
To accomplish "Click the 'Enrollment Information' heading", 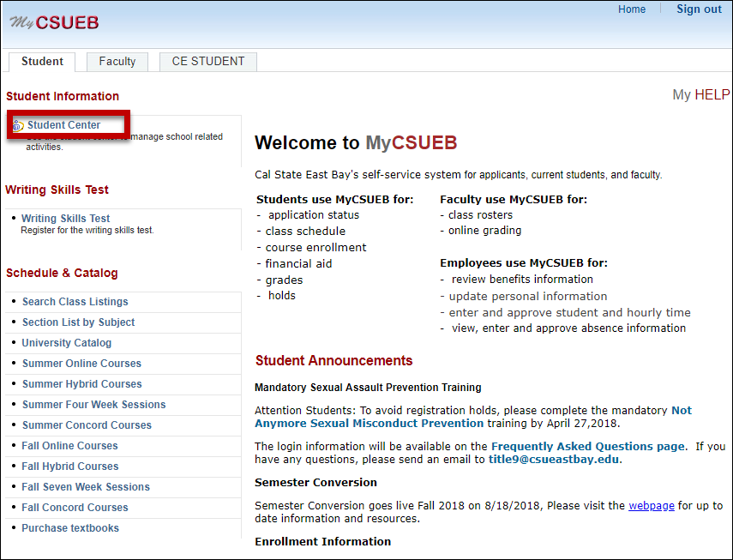I will pyautogui.click(x=322, y=541).
